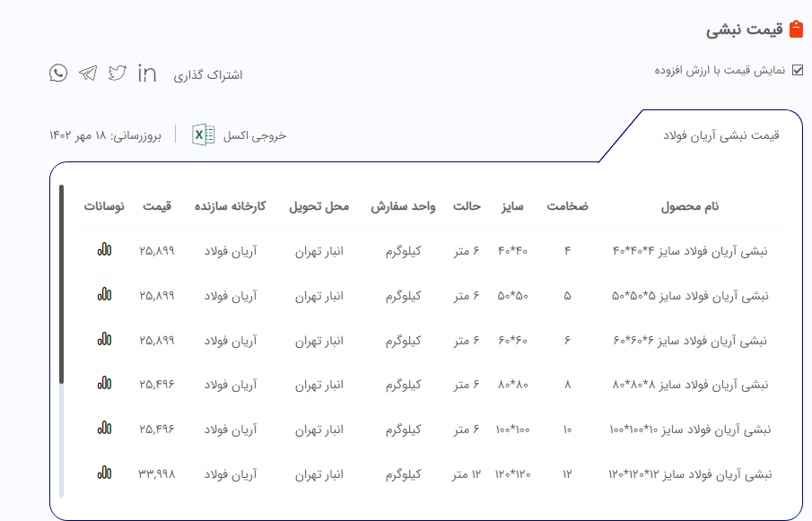
Task: Share the page on Twitter
Action: (118, 74)
